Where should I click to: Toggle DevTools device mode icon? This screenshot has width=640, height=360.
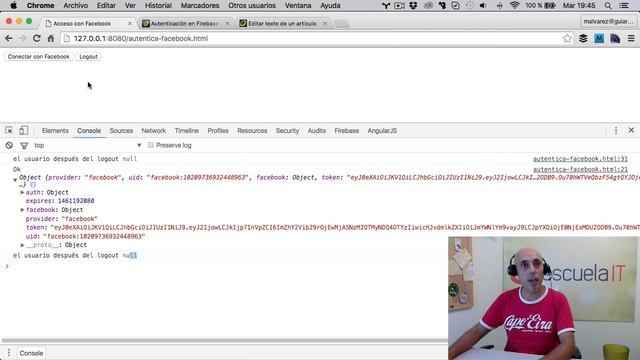tap(24, 131)
